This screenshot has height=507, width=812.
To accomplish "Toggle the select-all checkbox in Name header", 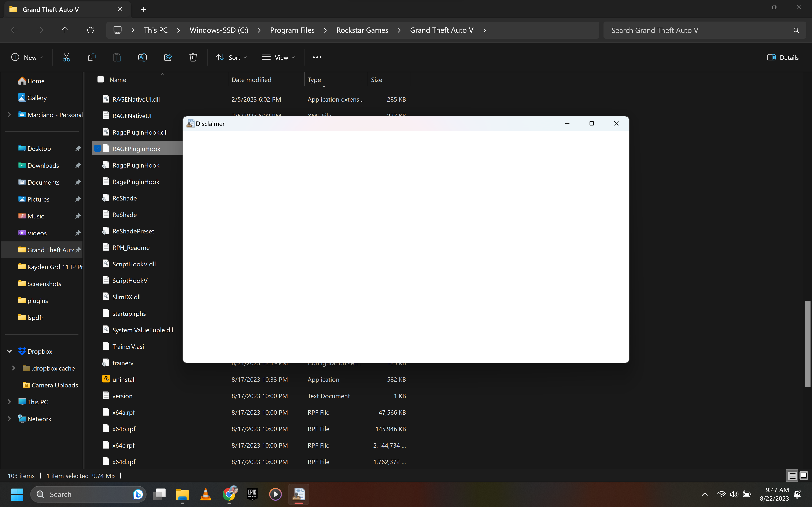I will [x=100, y=79].
